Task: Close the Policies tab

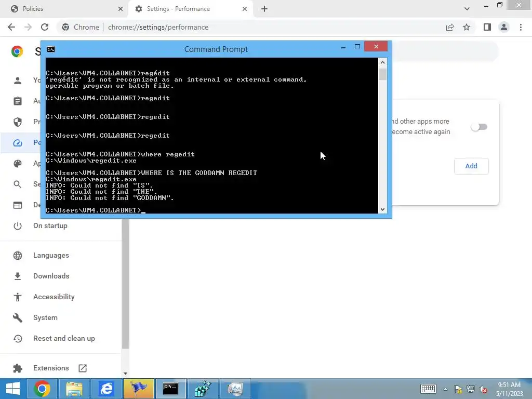Action: [x=121, y=9]
